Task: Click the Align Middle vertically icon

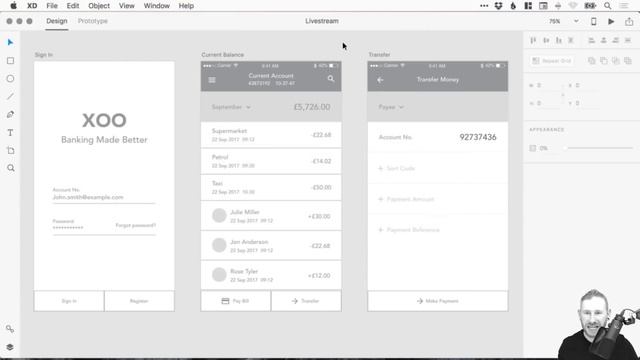Action: tap(546, 40)
